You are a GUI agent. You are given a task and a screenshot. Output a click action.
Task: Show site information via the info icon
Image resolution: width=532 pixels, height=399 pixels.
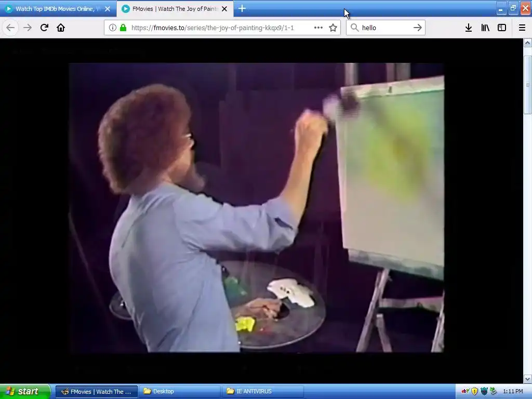112,28
